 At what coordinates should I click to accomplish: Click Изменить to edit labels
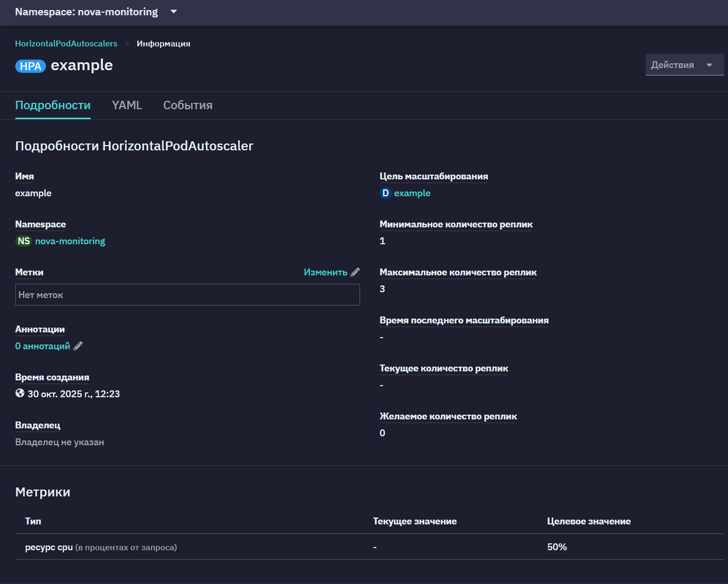[326, 272]
